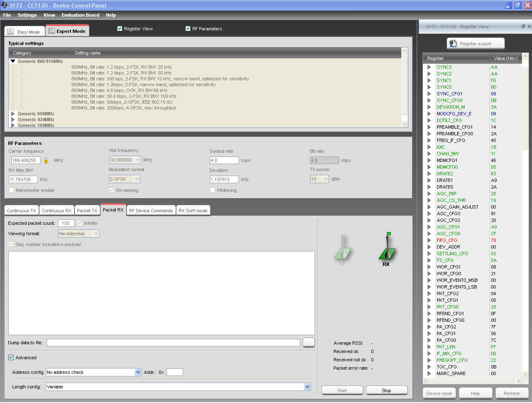
Task: Switch to the Easy Mode tab
Action: point(24,32)
